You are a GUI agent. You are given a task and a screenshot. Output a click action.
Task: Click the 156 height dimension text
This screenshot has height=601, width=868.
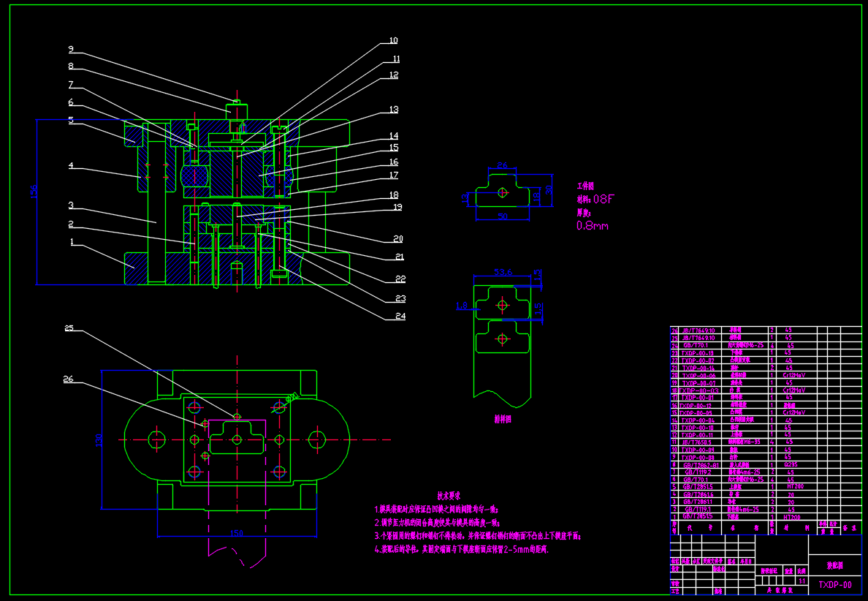click(33, 192)
